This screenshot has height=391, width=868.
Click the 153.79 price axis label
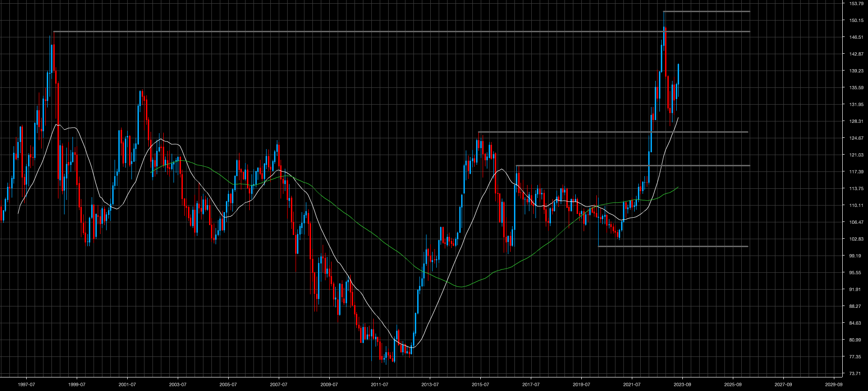[x=856, y=4]
